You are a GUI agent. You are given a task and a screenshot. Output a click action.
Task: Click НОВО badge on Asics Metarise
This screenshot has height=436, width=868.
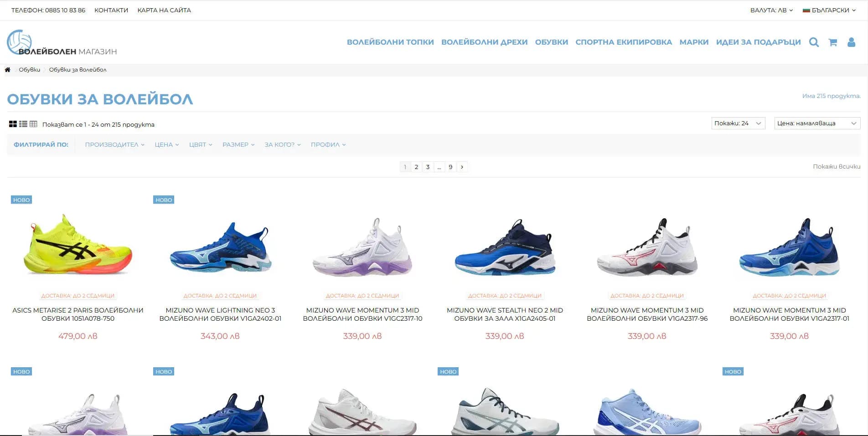coord(21,200)
